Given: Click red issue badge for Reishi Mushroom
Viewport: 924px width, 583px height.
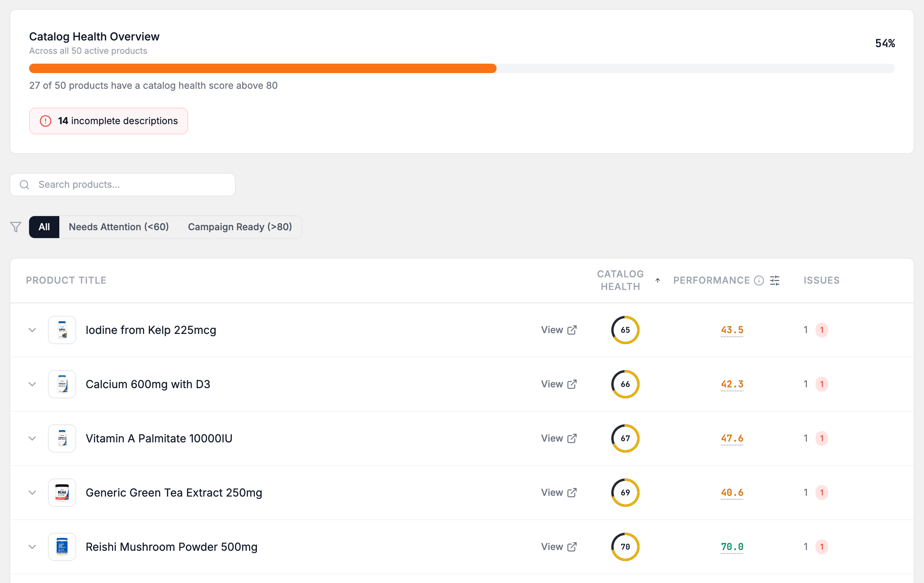Looking at the screenshot, I should [x=822, y=547].
